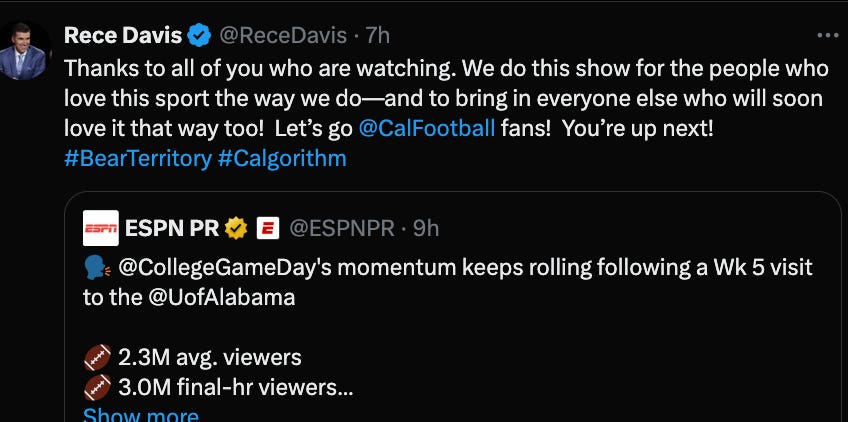Image resolution: width=848 pixels, height=422 pixels.
Task: Click the 9h quoted tweet timestamp
Action: tap(426, 229)
